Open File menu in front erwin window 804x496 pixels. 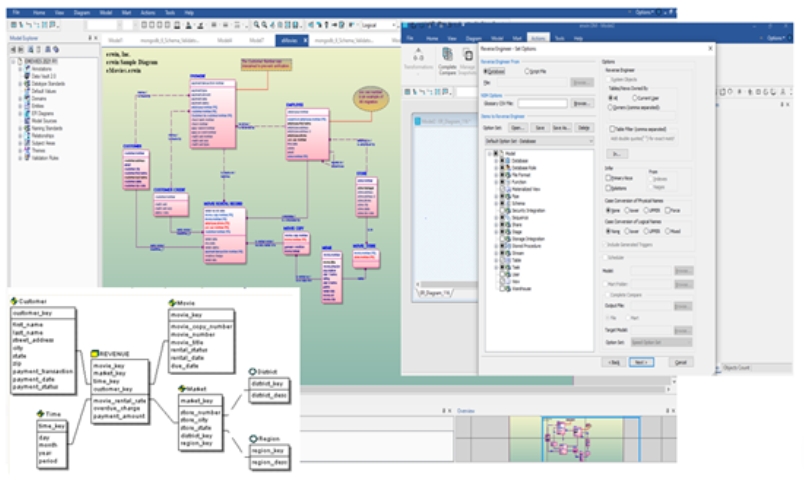(x=410, y=38)
